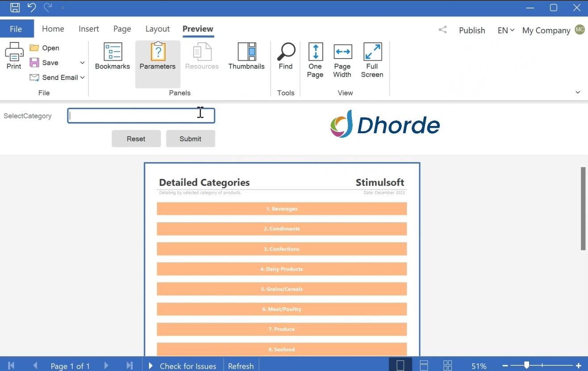Fit report to Page Width
The height and width of the screenshot is (371, 588).
[x=342, y=60]
